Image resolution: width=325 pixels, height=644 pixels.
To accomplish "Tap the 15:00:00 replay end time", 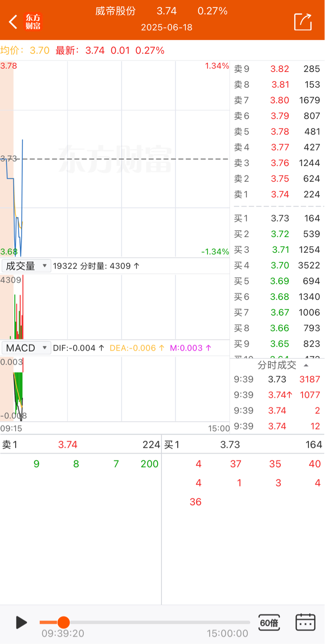I will click(x=227, y=633).
